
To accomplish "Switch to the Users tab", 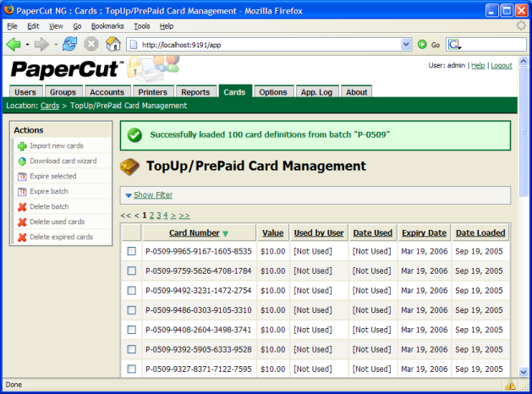I will (x=25, y=92).
